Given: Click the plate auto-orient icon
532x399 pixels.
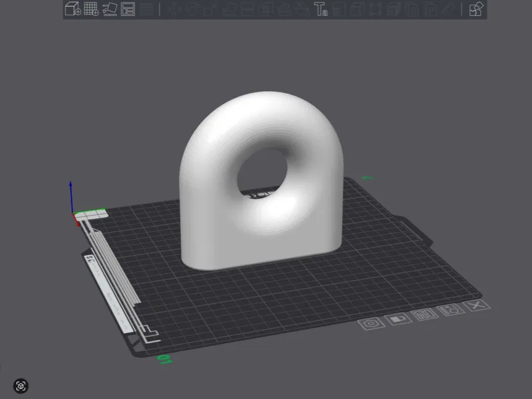Looking at the screenshot, I should pyautogui.click(x=451, y=310).
